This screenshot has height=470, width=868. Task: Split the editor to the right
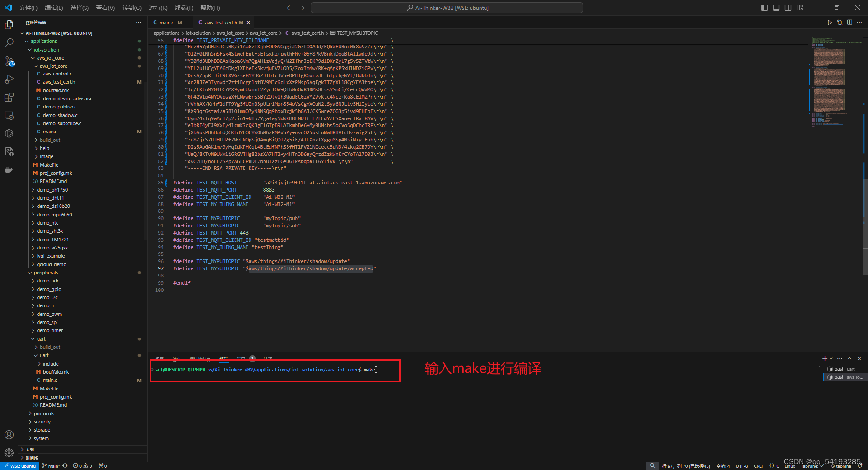[849, 22]
